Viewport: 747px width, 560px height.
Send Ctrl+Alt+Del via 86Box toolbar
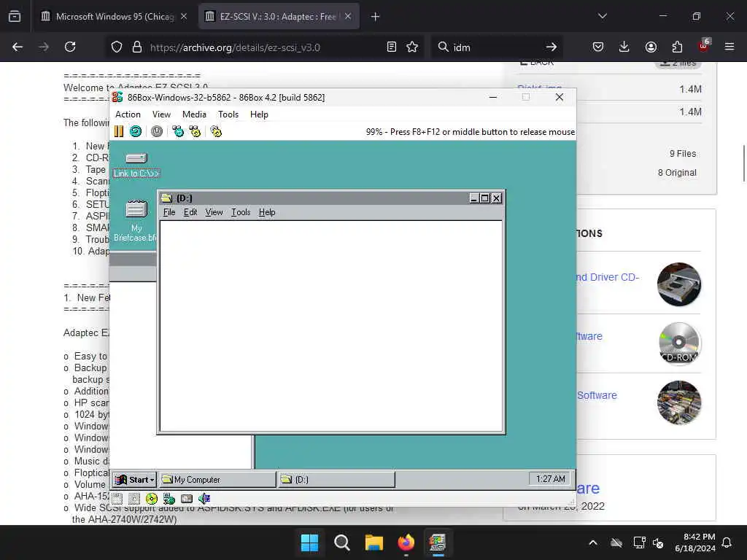[x=178, y=131]
